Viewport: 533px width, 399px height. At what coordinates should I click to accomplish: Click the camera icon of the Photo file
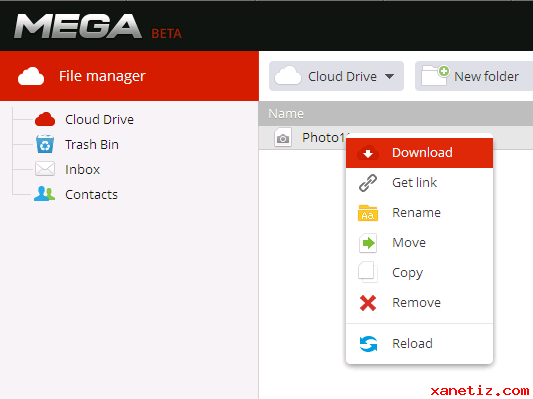(x=283, y=138)
